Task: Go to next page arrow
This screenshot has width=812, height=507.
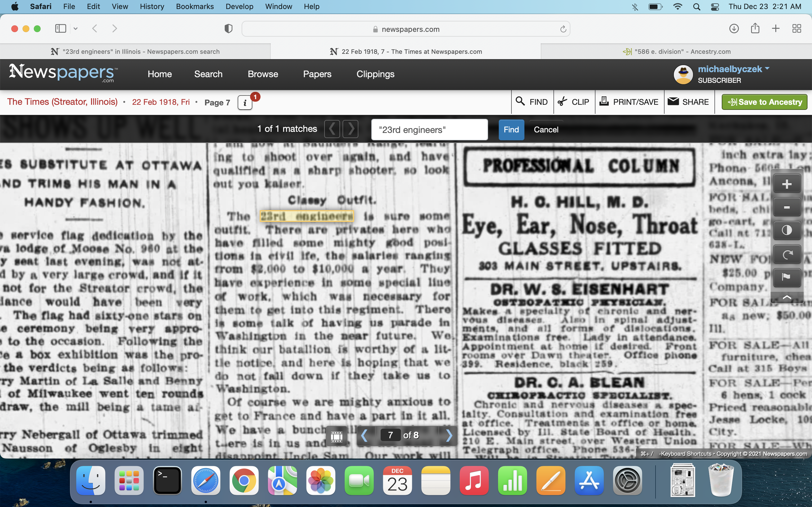Action: (449, 435)
